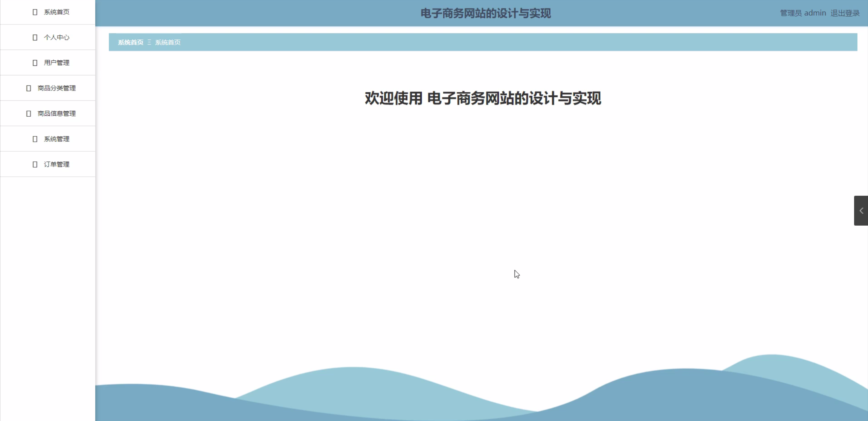Viewport: 868px width, 421px height.
Task: Click the icon next to 个人中心
Action: (35, 37)
